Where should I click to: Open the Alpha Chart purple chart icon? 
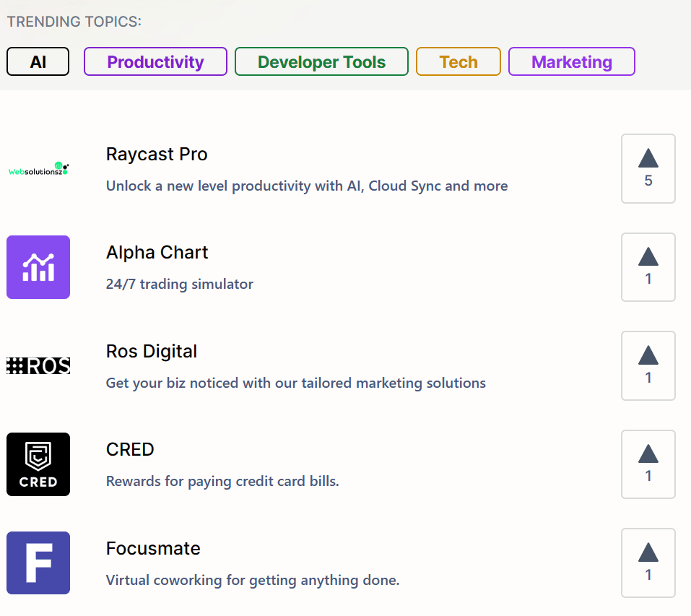[38, 267]
